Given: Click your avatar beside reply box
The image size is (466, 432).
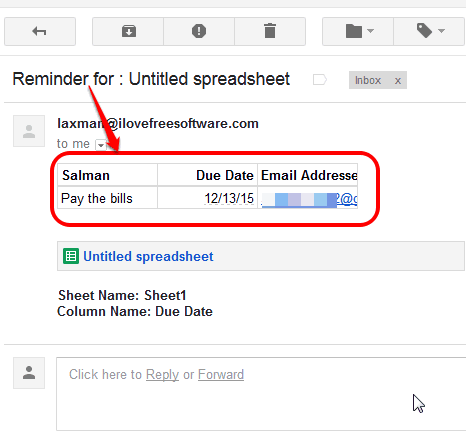Looking at the screenshot, I should [x=29, y=373].
